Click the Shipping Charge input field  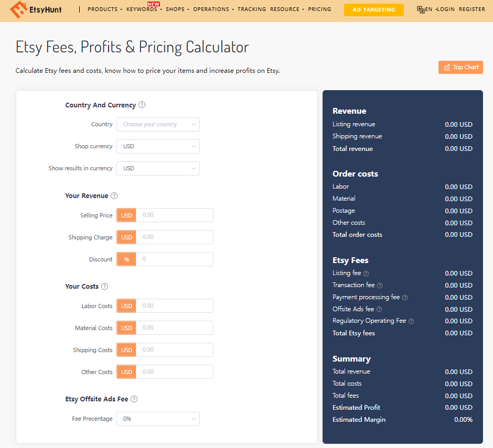(175, 237)
